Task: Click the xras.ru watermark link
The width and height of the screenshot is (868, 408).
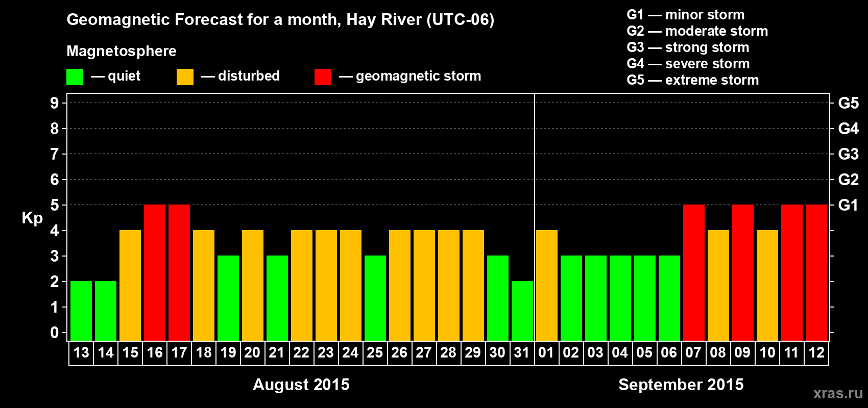Action: coord(838,393)
